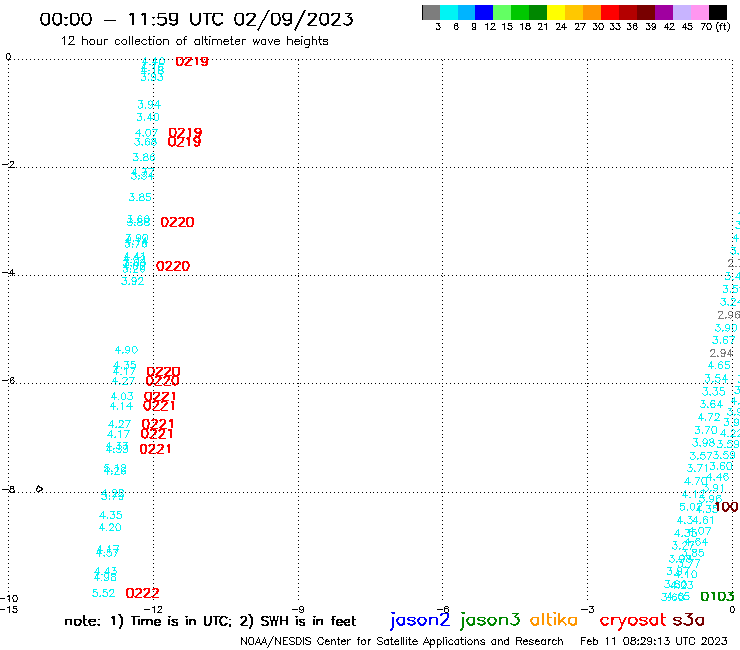The height and width of the screenshot is (650, 740).
Task: Select the wave height value '4.90'
Action: (x=126, y=350)
